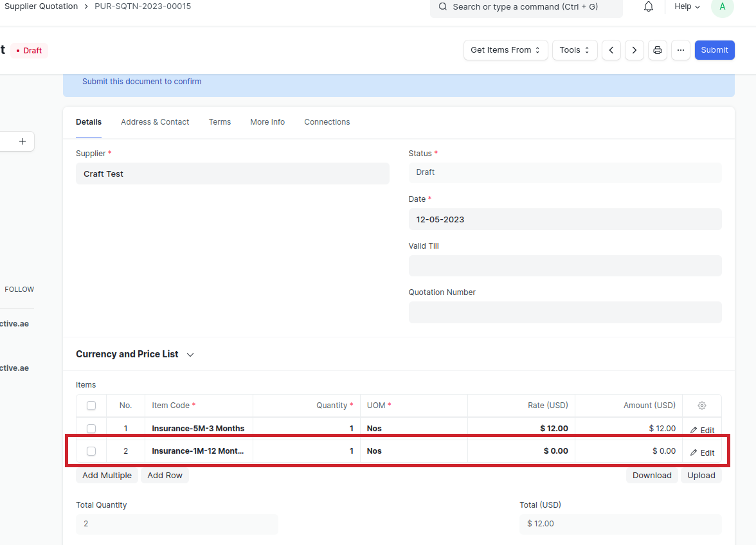
Task: Click the user avatar in the top right
Action: pos(722,8)
